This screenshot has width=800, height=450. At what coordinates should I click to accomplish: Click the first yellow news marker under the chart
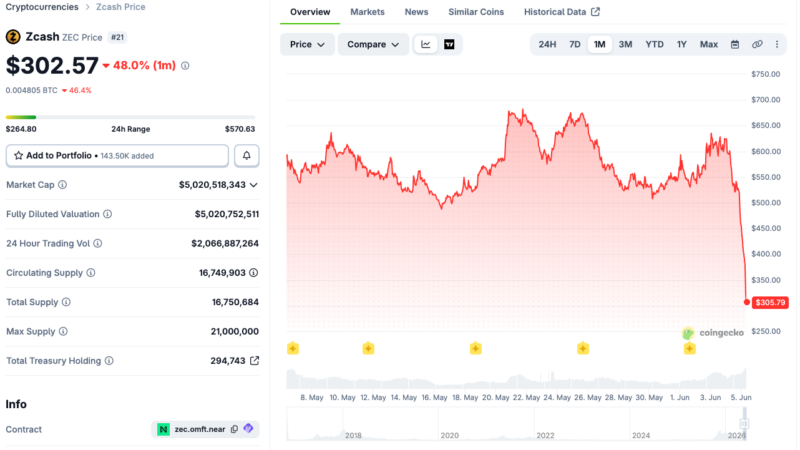pyautogui.click(x=293, y=348)
